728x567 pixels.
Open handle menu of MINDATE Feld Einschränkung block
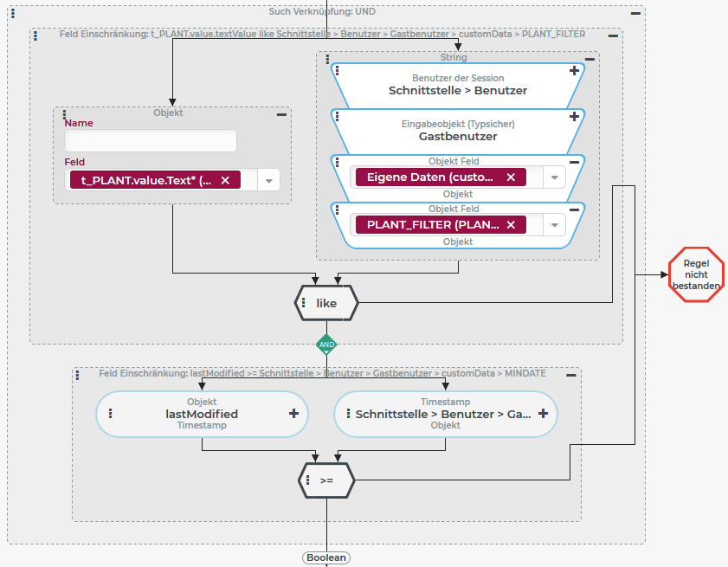pyautogui.click(x=77, y=375)
